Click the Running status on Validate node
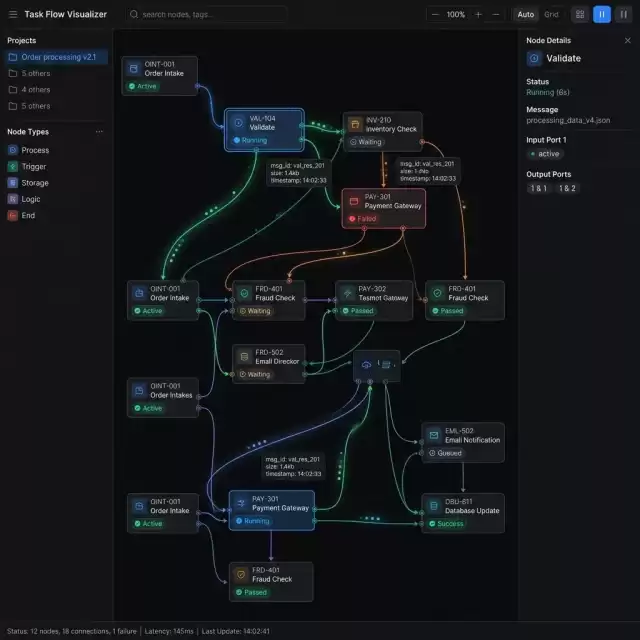 click(x=250, y=140)
